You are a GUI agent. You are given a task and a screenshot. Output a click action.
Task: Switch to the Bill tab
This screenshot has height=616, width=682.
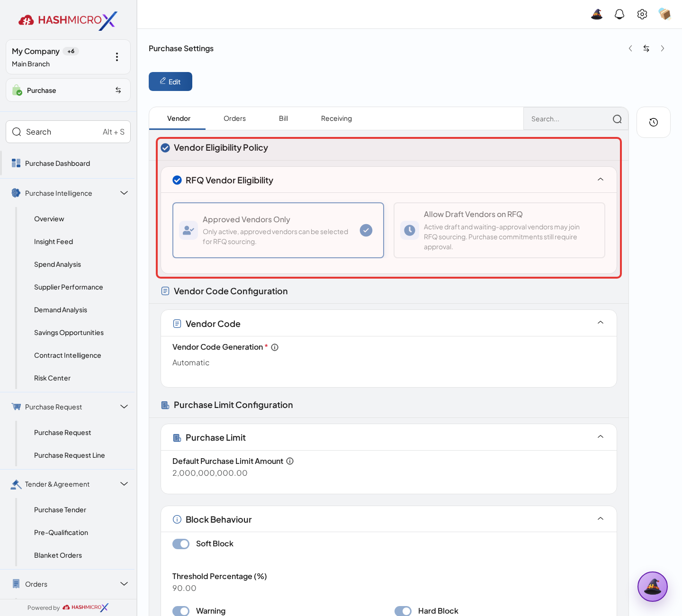[x=283, y=118]
